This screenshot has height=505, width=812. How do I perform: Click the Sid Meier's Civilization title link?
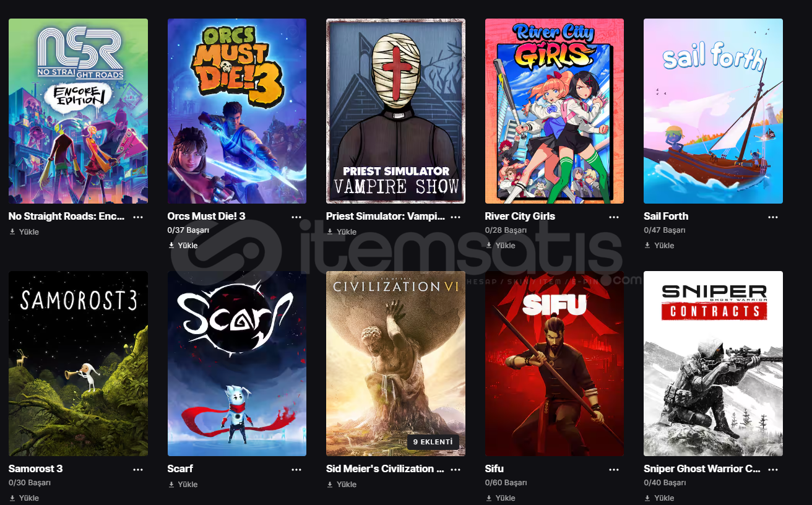click(x=385, y=469)
